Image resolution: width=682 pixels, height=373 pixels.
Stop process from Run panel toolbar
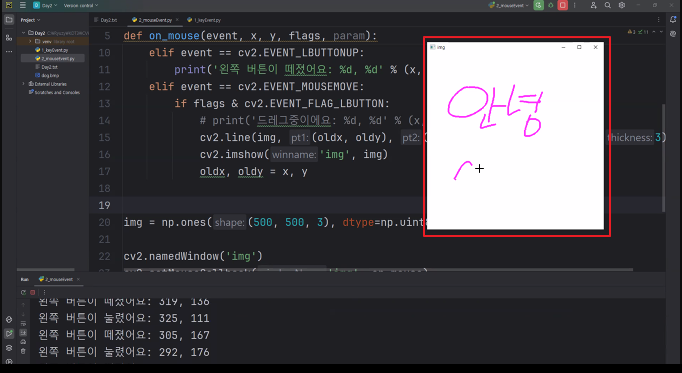tap(33, 293)
